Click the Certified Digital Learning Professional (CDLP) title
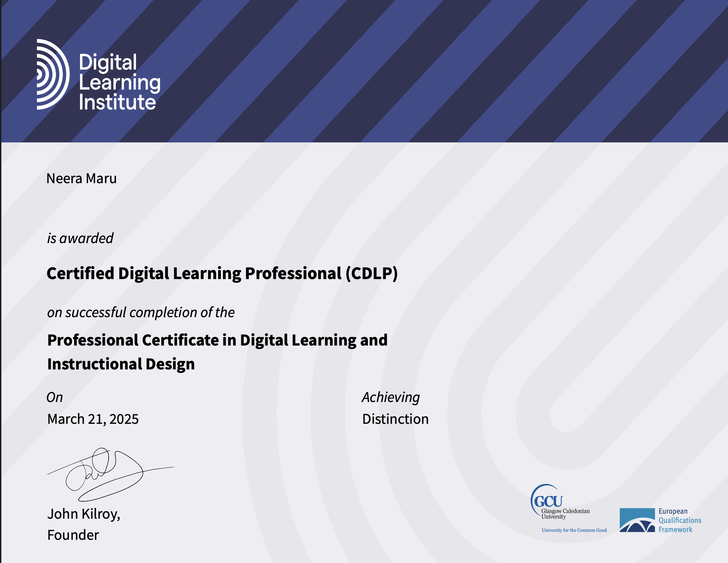Viewport: 728px width, 563px height. point(222,274)
